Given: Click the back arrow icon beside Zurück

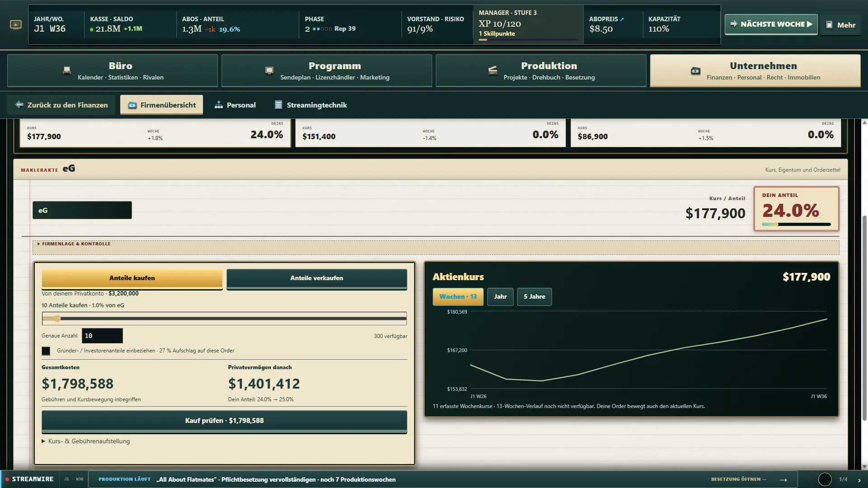Looking at the screenshot, I should [x=19, y=105].
